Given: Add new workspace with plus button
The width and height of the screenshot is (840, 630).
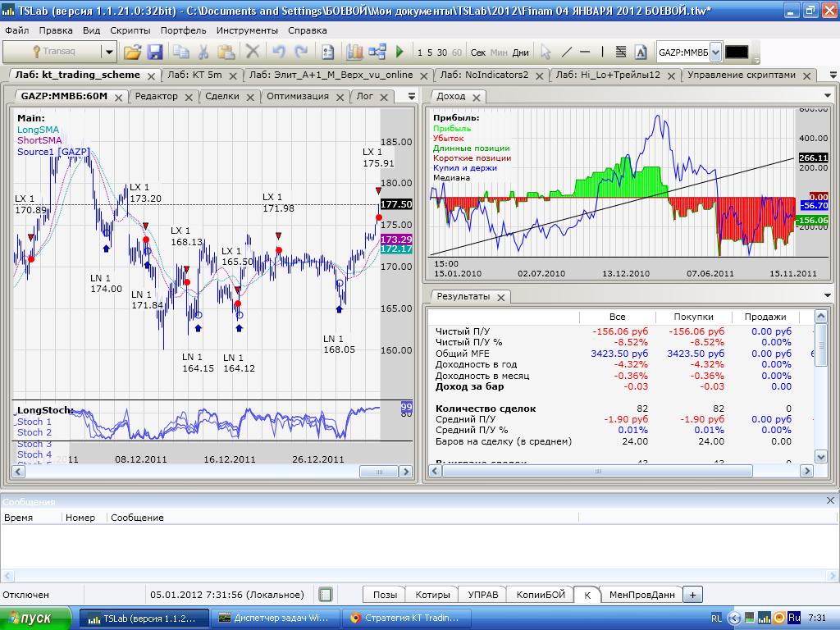Looking at the screenshot, I should click(692, 595).
